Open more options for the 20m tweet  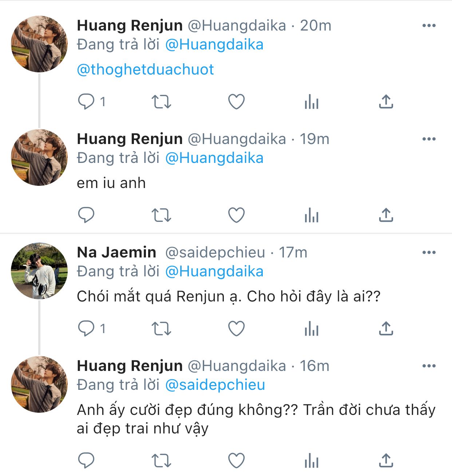429,25
